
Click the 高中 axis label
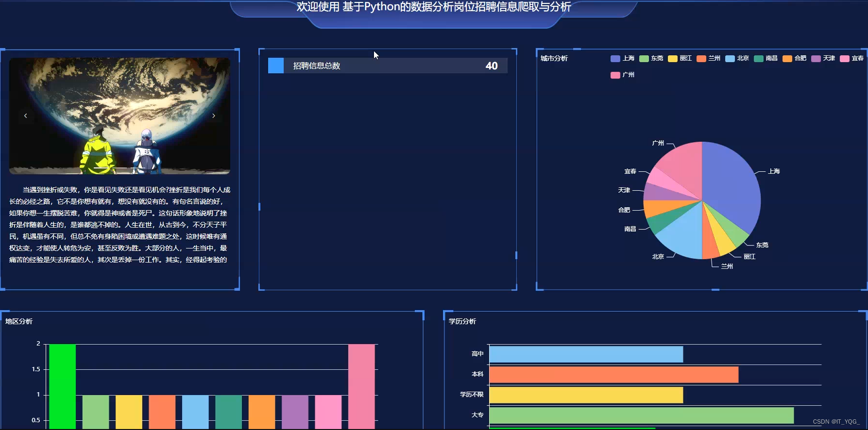click(x=477, y=354)
